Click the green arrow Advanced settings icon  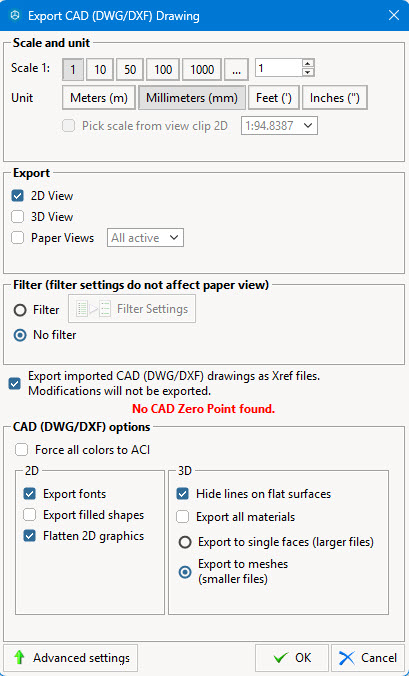[19, 657]
